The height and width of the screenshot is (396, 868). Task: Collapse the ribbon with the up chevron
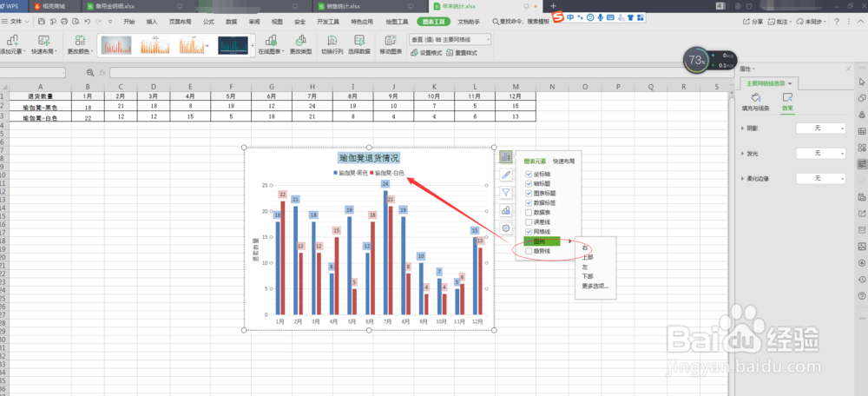[862, 22]
